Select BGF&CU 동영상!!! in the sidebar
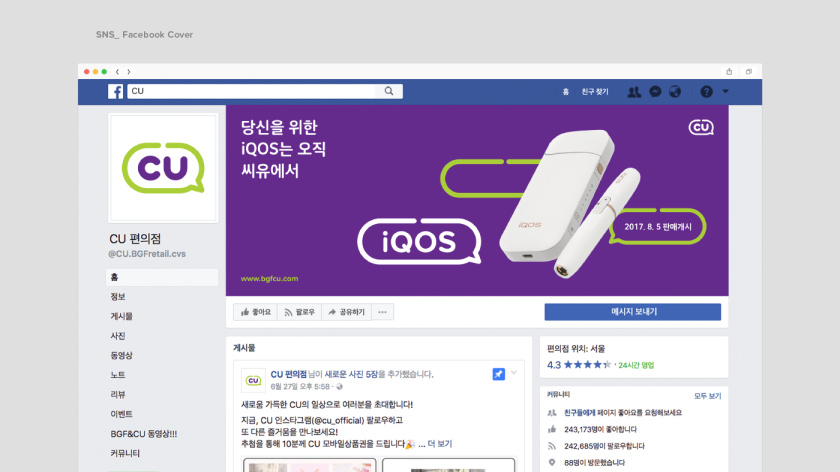The image size is (840, 472). [144, 434]
